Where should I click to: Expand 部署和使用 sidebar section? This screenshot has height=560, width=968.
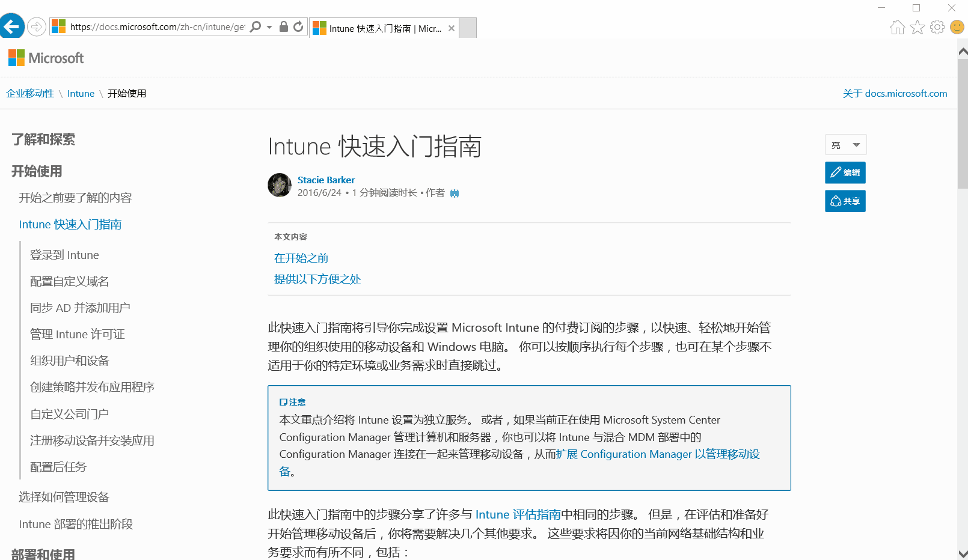tap(43, 554)
